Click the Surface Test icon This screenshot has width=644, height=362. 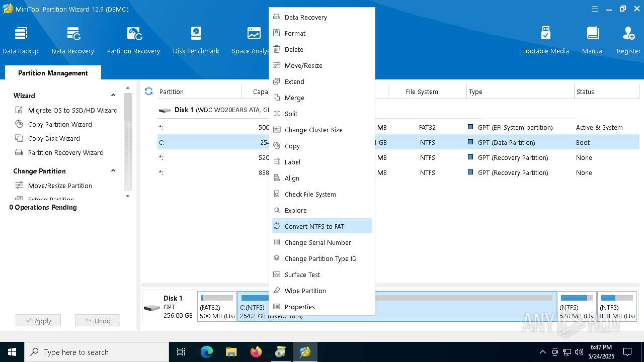point(276,275)
